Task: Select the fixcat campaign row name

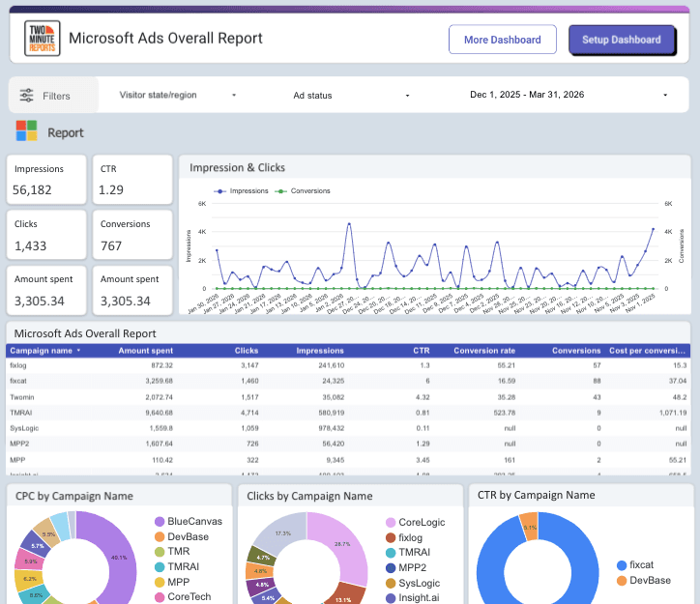Action: tap(18, 381)
